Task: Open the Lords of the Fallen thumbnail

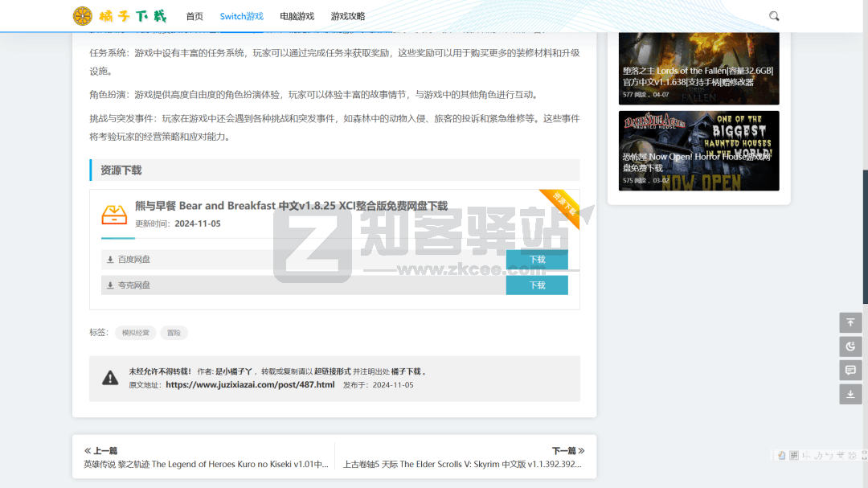Action: [x=698, y=68]
